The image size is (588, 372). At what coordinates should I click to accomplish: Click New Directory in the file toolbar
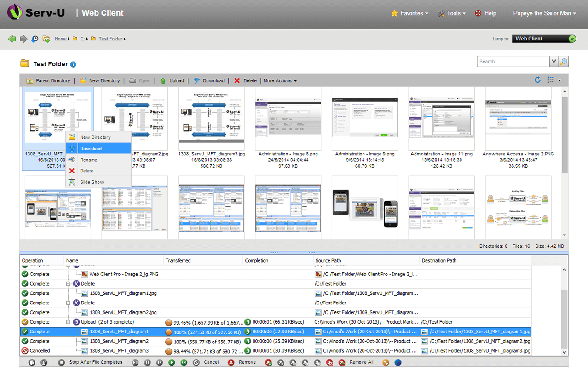click(99, 81)
